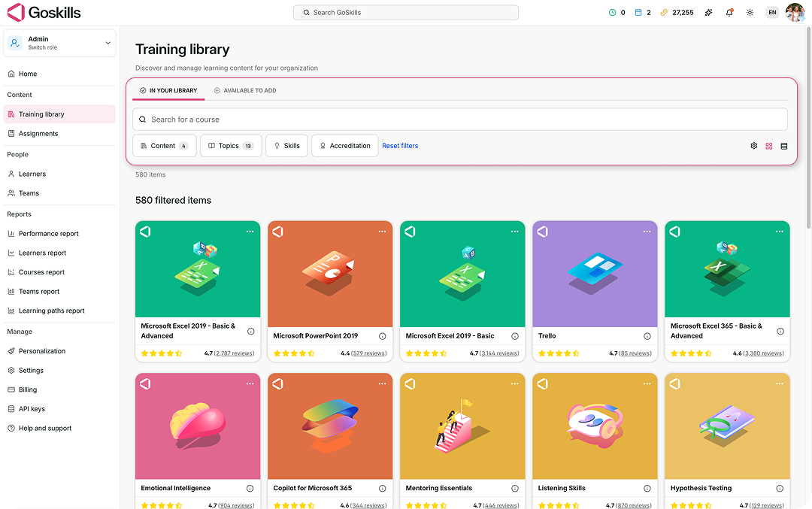Show info for Microsoft Excel 2019 - Basic

515,336
